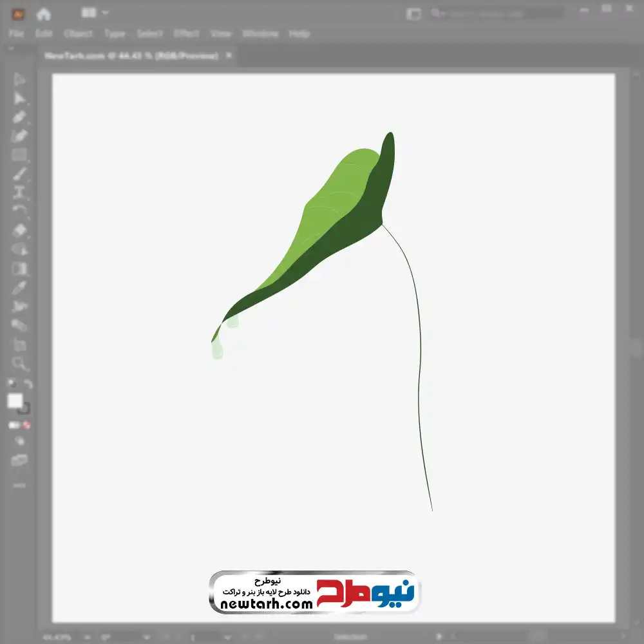Collapse the toolbar with the top chevron
The image size is (644, 644).
11,48
